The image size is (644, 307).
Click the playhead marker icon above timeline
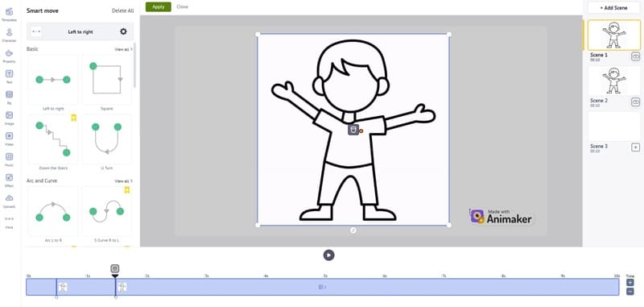click(115, 268)
